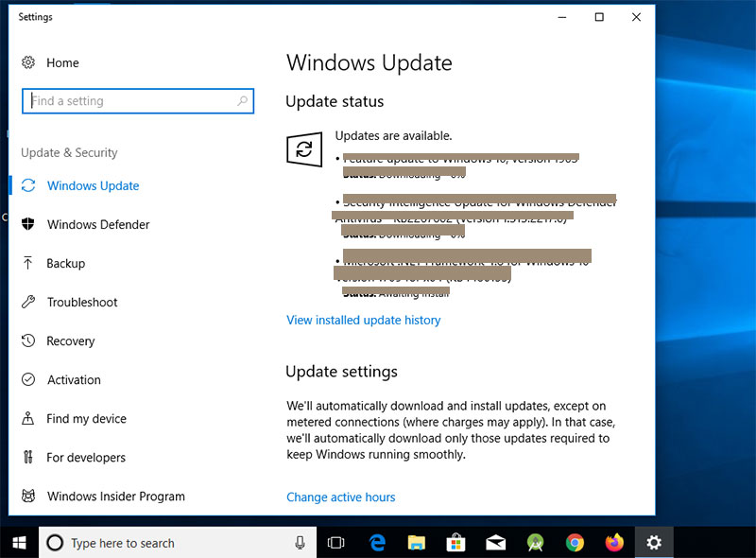Click the Settings gear taskbar icon
The height and width of the screenshot is (558, 756).
[x=654, y=543]
